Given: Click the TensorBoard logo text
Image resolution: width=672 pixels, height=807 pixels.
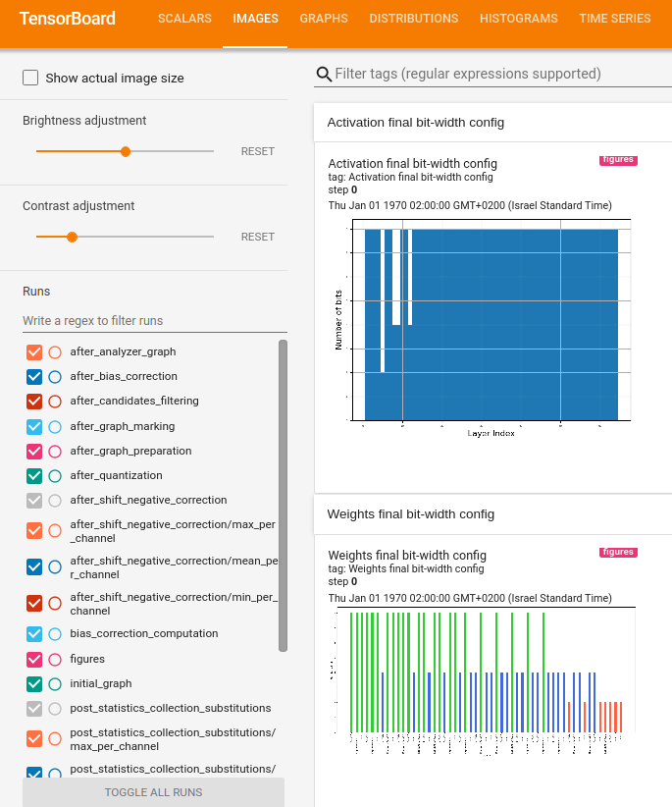Looking at the screenshot, I should [68, 19].
